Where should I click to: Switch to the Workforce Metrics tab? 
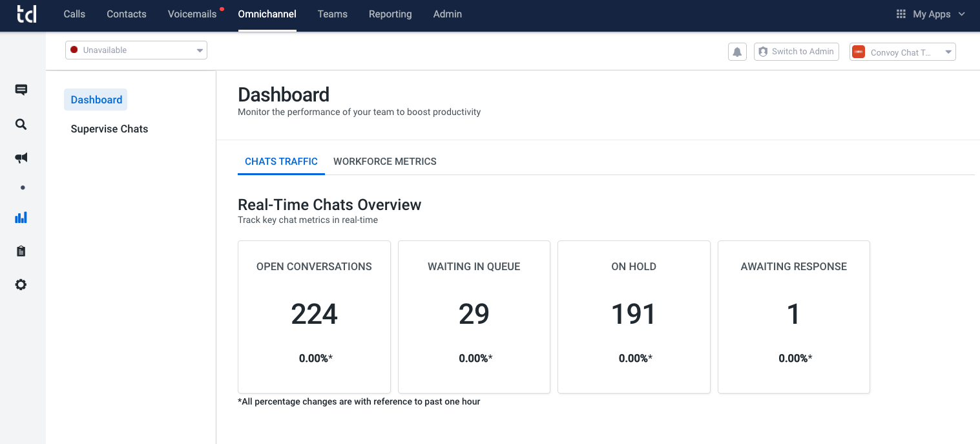385,162
